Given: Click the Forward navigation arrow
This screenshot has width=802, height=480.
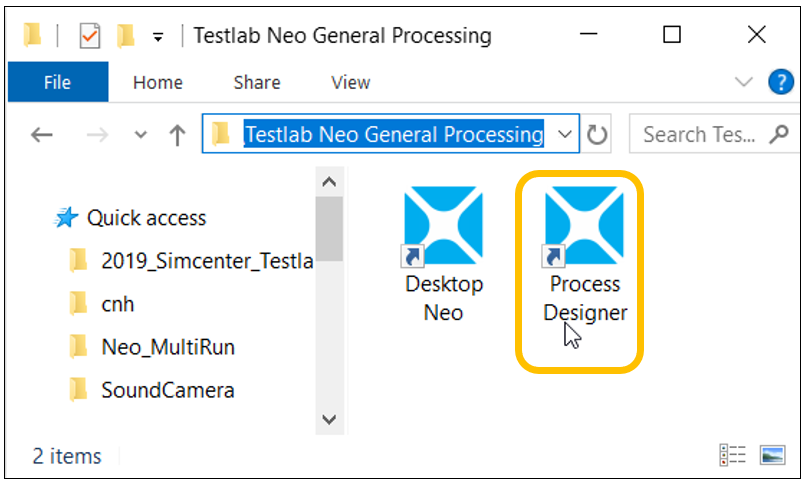Looking at the screenshot, I should tap(98, 135).
